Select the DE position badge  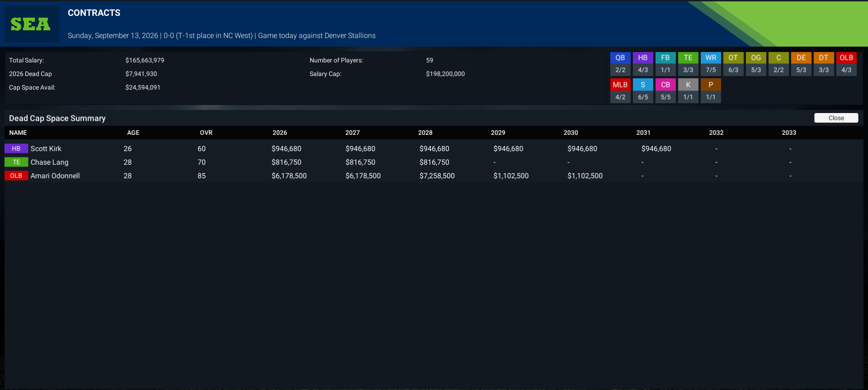[x=801, y=58]
